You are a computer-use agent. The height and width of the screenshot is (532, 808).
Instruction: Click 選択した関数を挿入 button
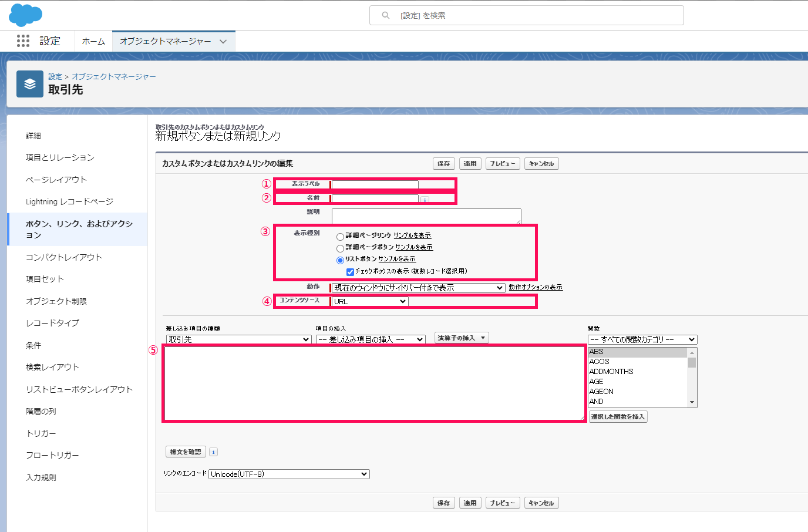(618, 417)
